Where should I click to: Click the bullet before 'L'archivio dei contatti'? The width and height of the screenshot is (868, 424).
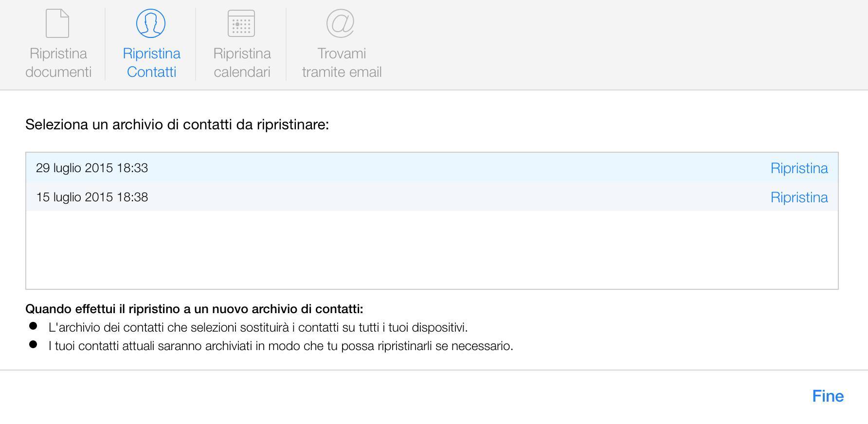[x=33, y=326]
